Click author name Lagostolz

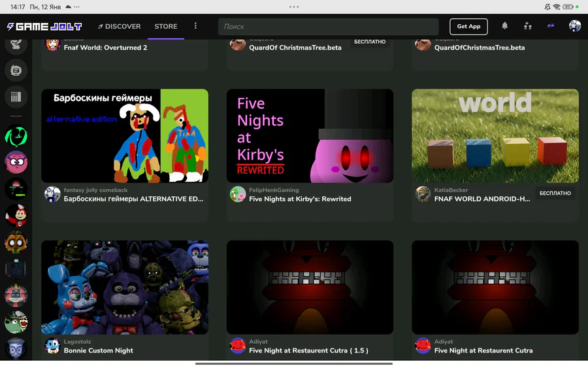tap(77, 342)
